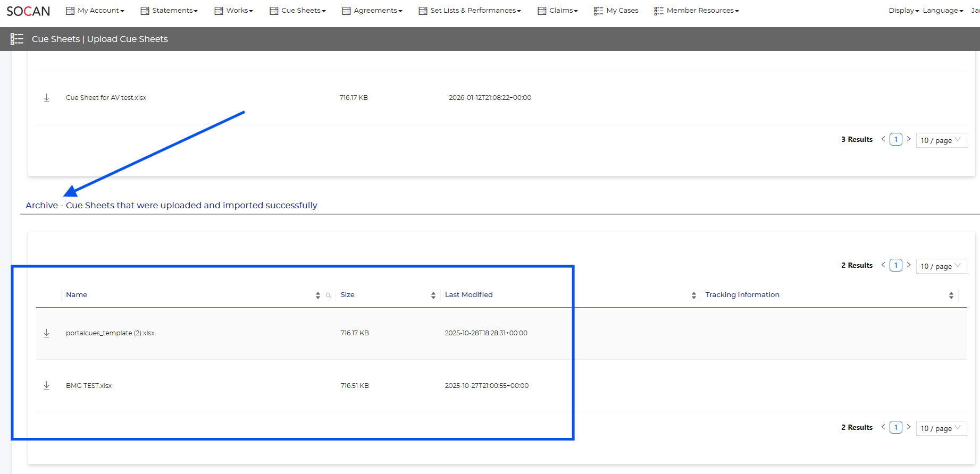Sort archive table by Name column arrows
Viewport: 980px width, 474px height.
pos(318,295)
